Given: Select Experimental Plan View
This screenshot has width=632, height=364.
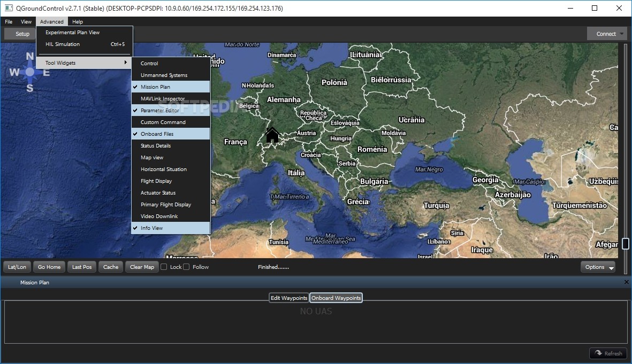Looking at the screenshot, I should point(84,32).
